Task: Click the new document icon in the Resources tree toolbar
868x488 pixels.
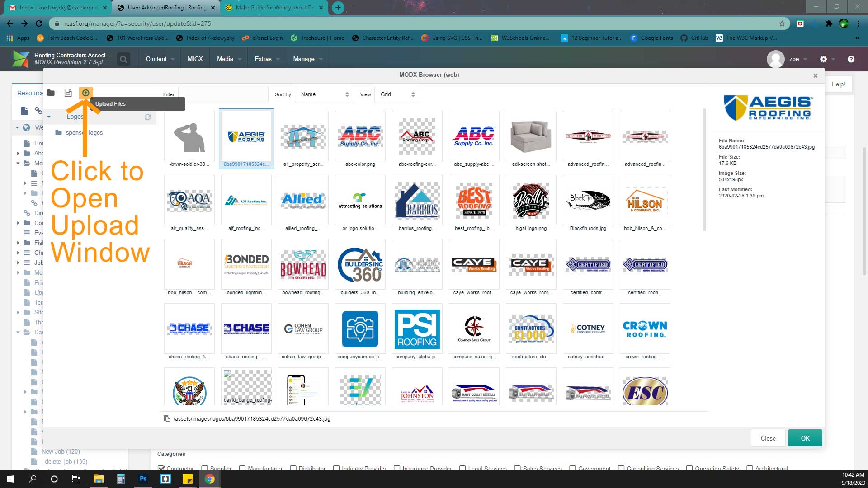Action: tap(24, 111)
